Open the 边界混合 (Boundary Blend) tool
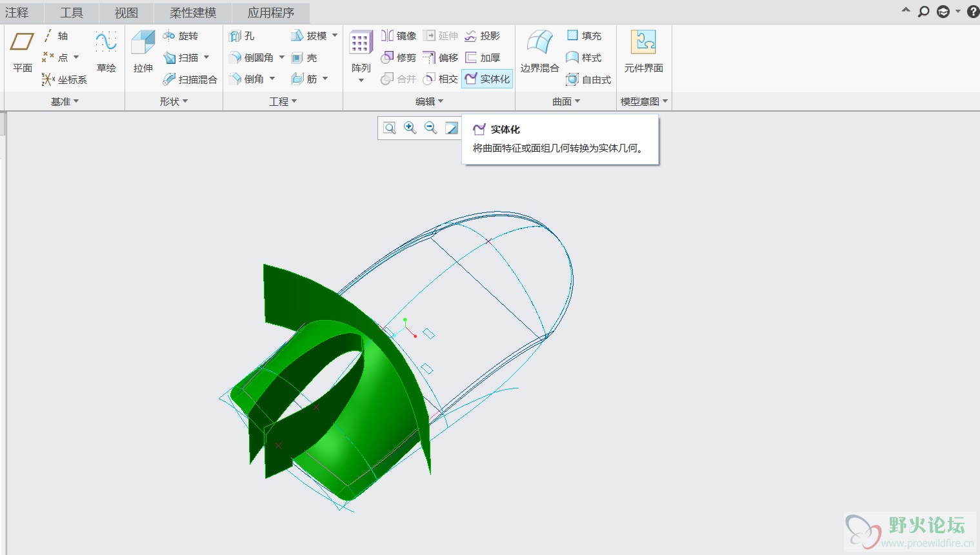Screen dimensions: 980x555 539,52
